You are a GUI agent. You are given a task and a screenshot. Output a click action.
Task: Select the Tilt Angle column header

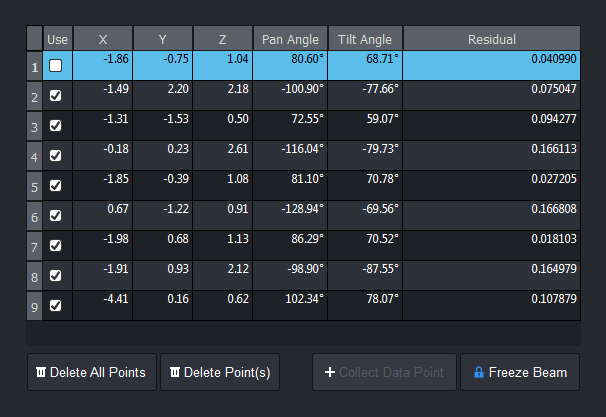[x=364, y=39]
